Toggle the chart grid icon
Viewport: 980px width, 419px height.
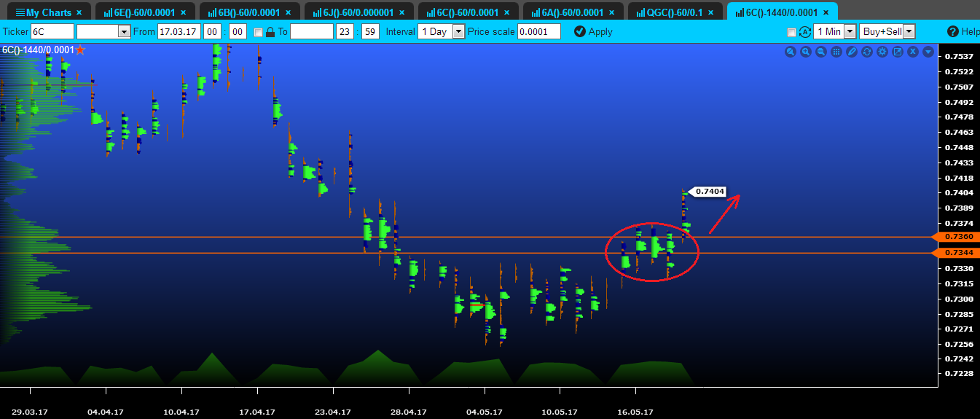click(836, 52)
